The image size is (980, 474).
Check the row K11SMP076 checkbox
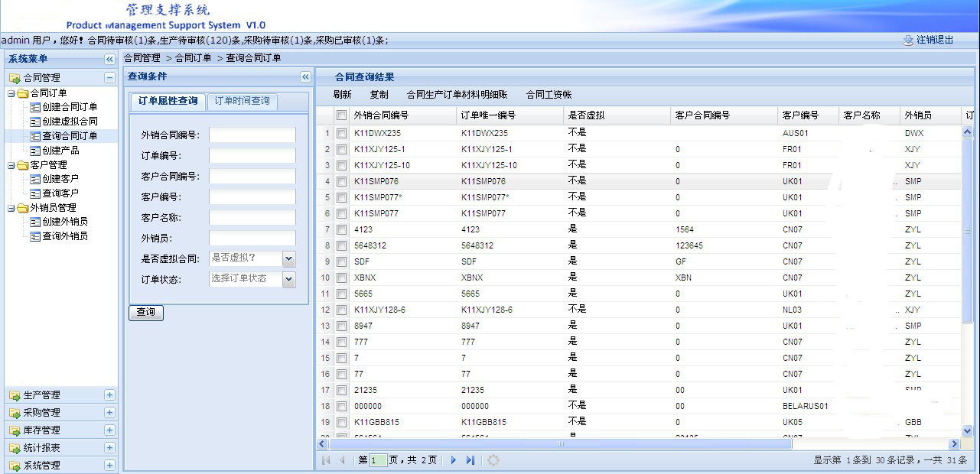(341, 181)
